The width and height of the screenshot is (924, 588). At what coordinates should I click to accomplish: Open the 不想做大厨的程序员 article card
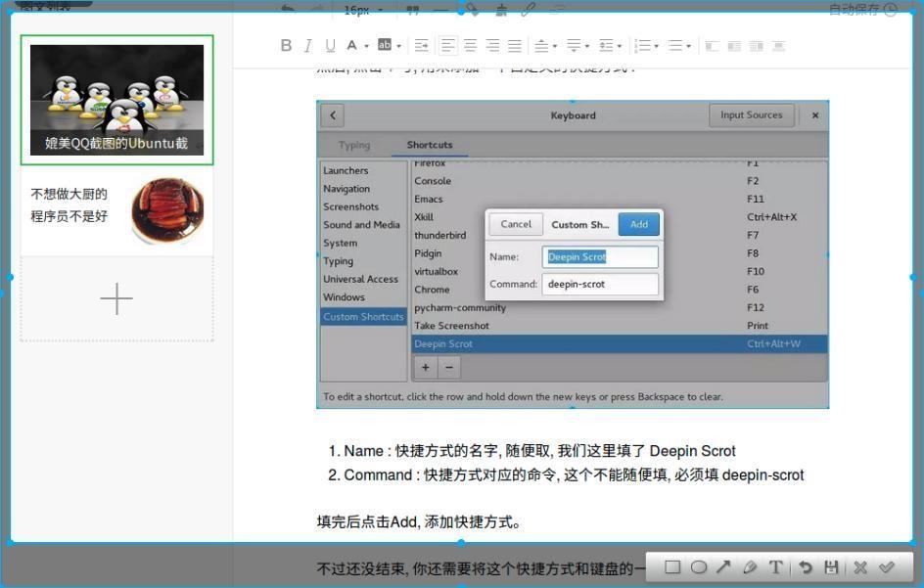[116, 210]
